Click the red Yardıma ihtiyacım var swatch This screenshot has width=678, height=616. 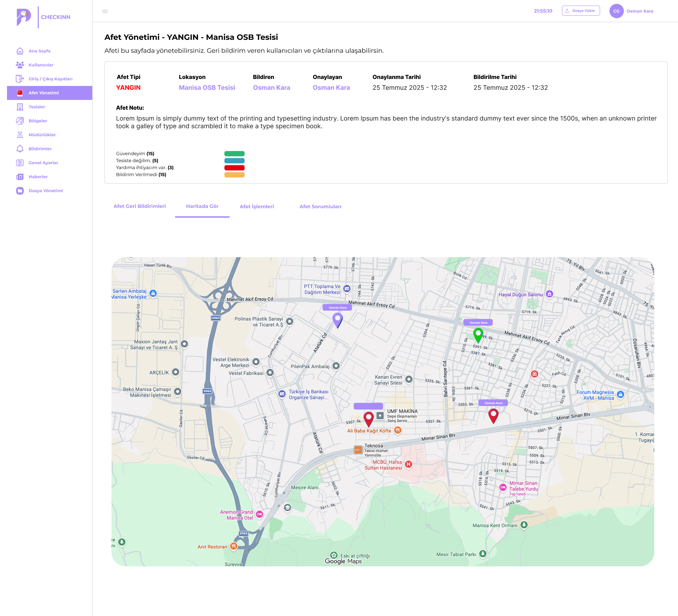(235, 168)
